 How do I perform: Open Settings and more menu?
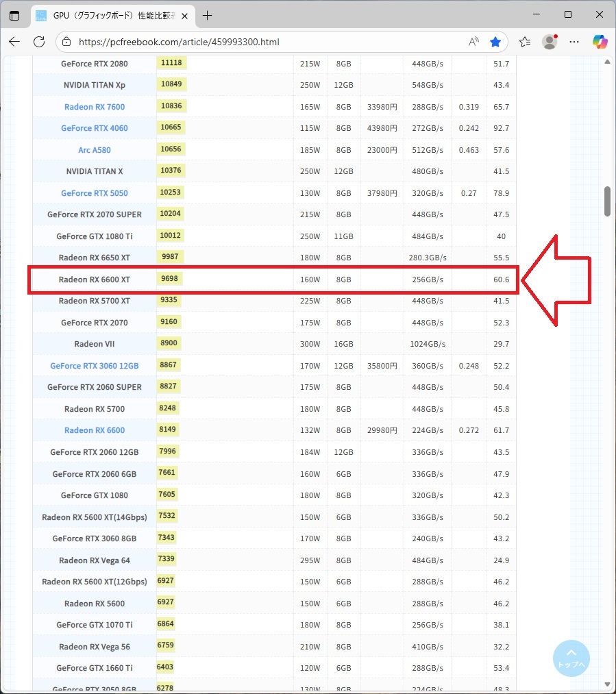click(574, 42)
